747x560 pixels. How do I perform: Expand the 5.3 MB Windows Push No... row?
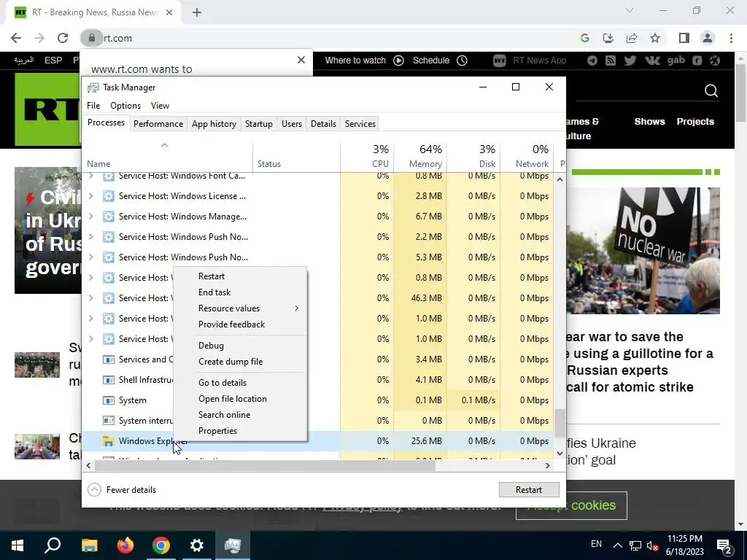pyautogui.click(x=91, y=257)
